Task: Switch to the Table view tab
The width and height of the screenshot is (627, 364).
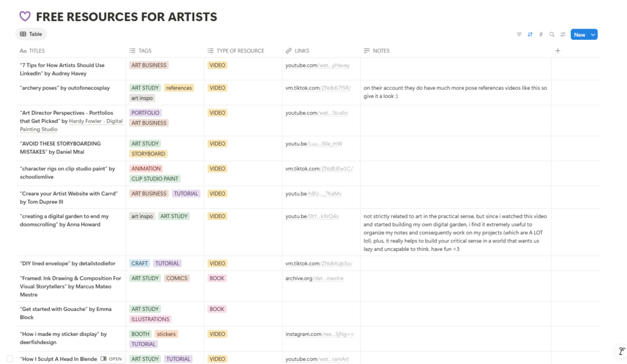Action: 31,34
